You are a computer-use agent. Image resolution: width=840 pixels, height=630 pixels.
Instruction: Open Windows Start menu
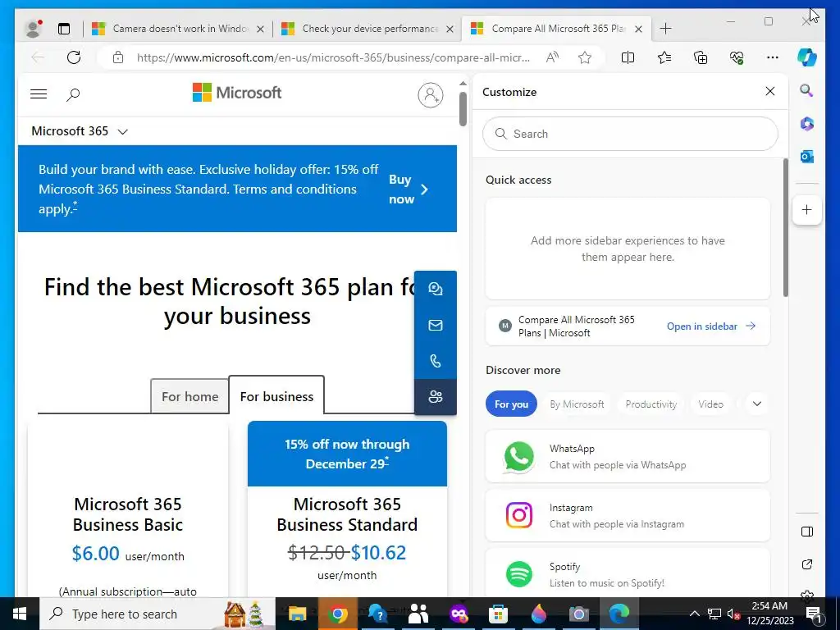coord(20,614)
